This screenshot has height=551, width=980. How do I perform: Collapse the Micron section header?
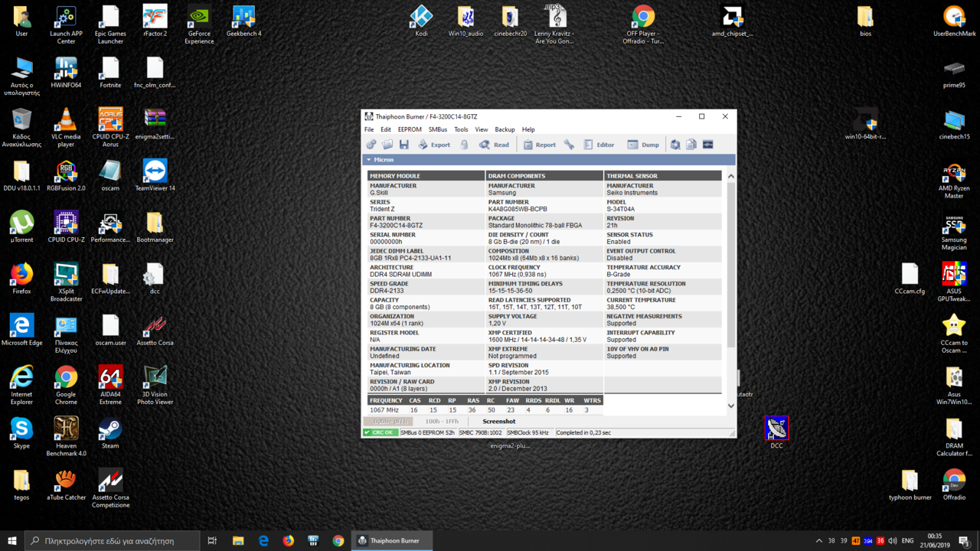point(549,160)
